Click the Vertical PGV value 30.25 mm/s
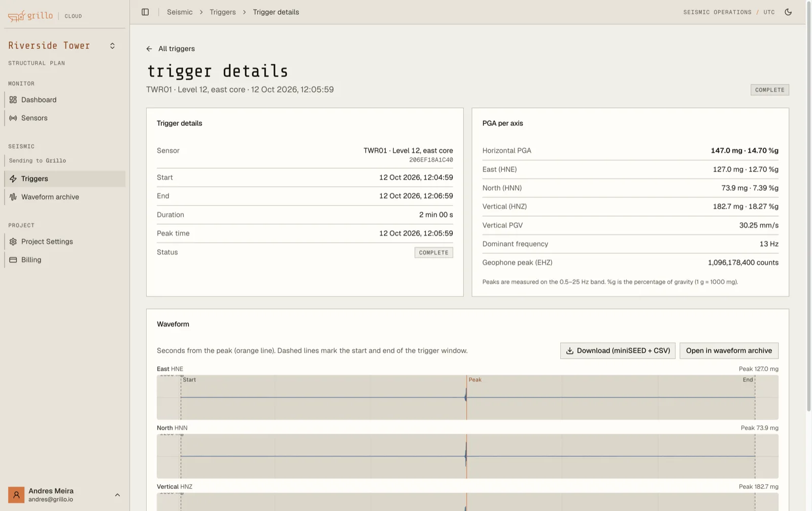 point(759,225)
